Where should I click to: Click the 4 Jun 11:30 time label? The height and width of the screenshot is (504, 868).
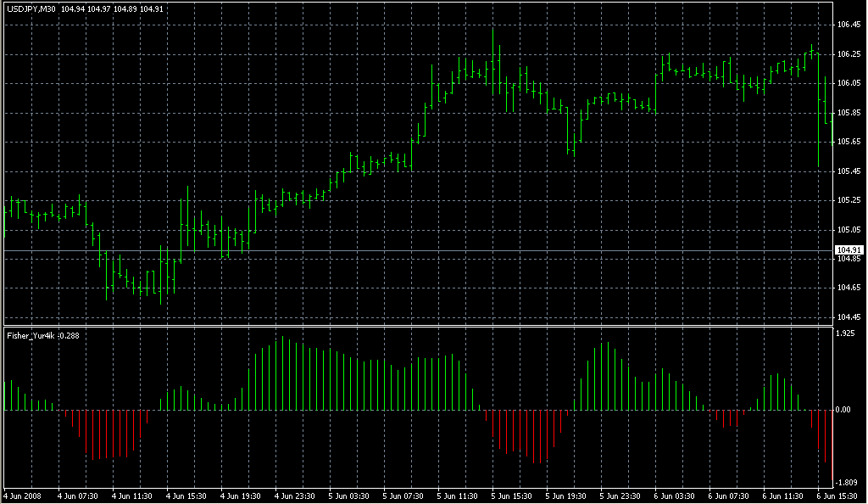(x=131, y=496)
